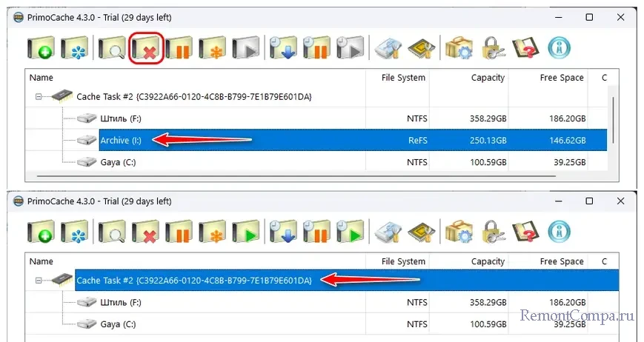This screenshot has width=644, height=342.
Task: Select Archive (I:) volume in upper list
Action: (x=120, y=140)
